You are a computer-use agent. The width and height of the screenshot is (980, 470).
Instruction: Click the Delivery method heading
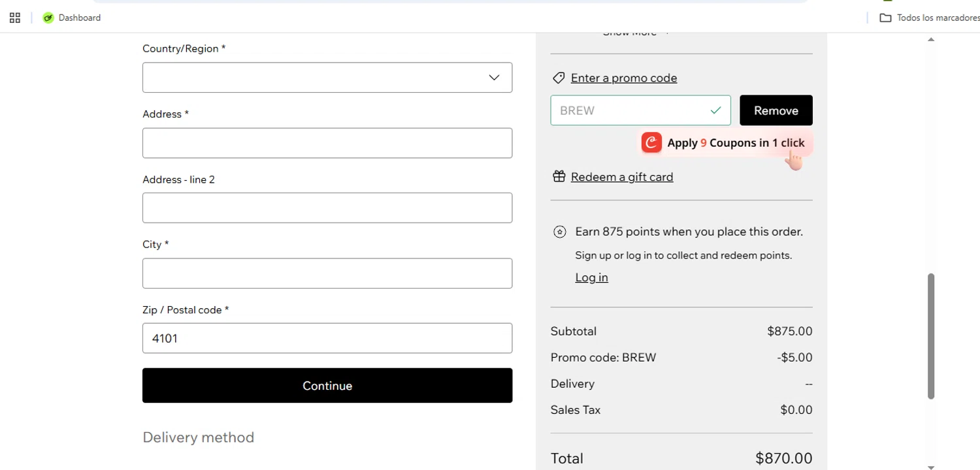coord(199,437)
